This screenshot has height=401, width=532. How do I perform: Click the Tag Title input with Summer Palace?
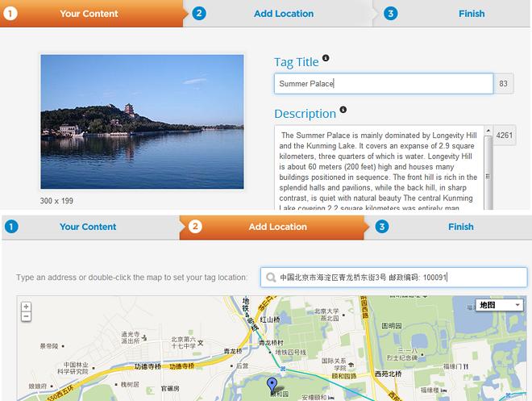[384, 84]
